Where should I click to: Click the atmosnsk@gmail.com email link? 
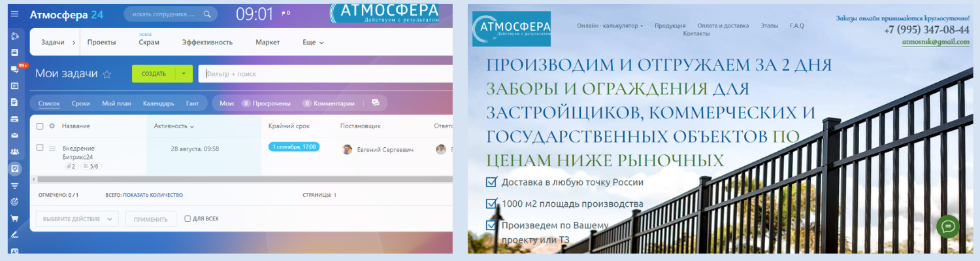pyautogui.click(x=936, y=42)
